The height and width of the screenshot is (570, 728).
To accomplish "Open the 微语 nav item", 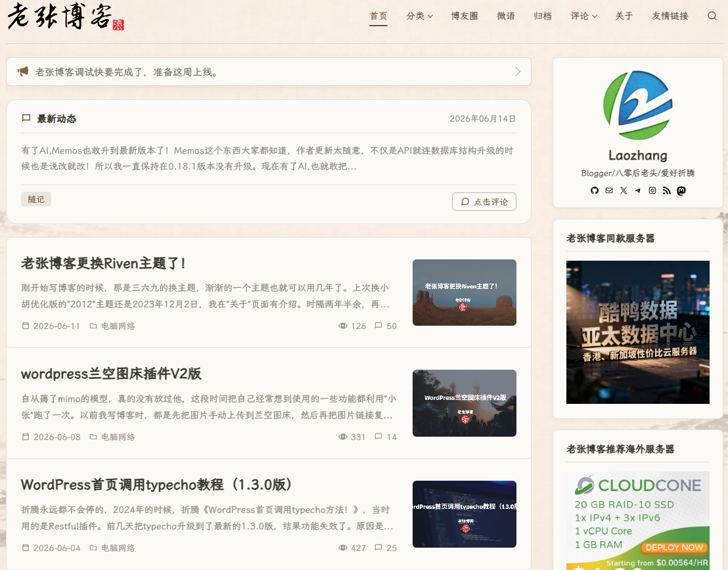I will pos(506,16).
